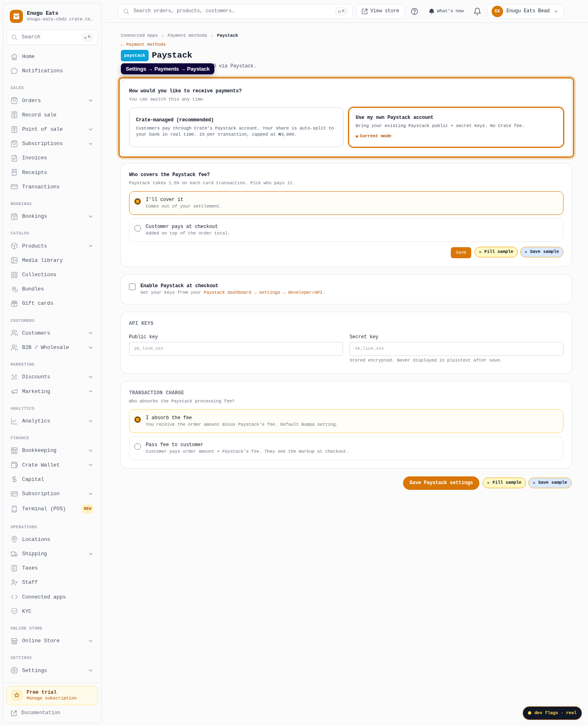Click Save Paystack settings button
The image size is (588, 726).
tap(441, 483)
